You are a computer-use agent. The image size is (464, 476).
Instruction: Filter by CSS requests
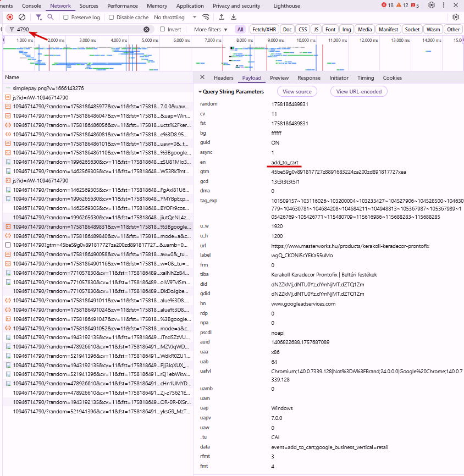(x=303, y=30)
